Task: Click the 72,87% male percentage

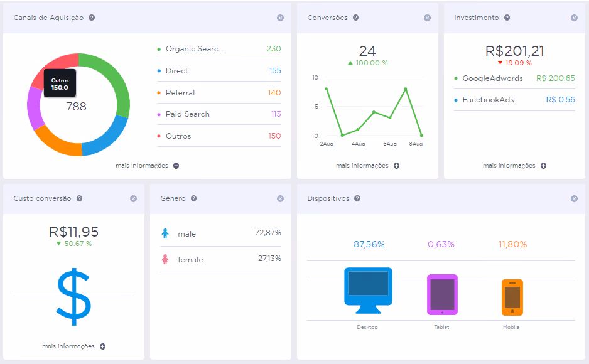Action: point(268,233)
